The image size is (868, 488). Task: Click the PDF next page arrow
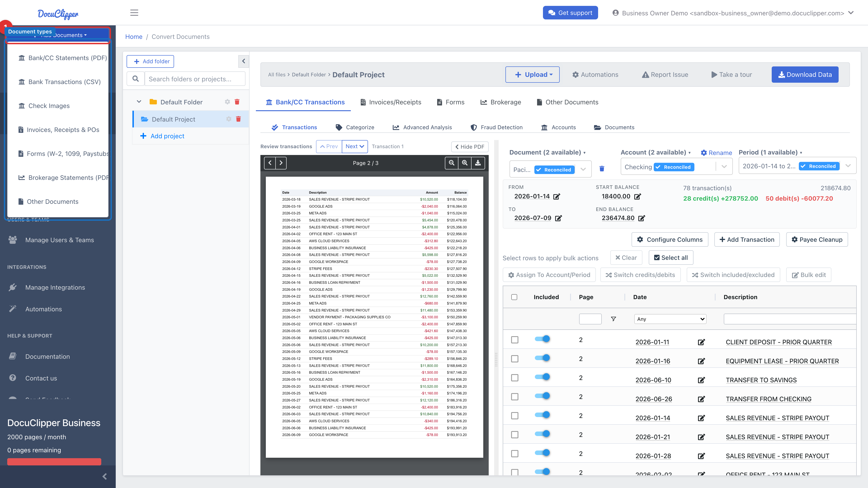pyautogui.click(x=281, y=163)
